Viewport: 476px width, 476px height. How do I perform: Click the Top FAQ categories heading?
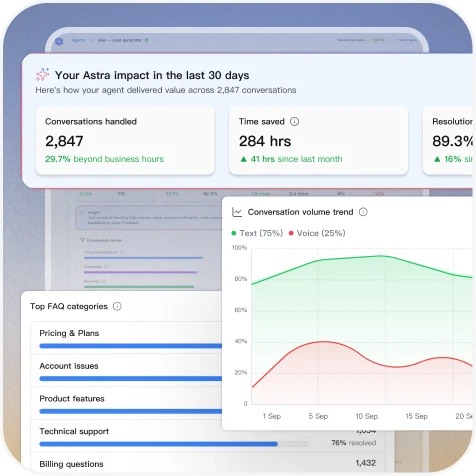69,306
